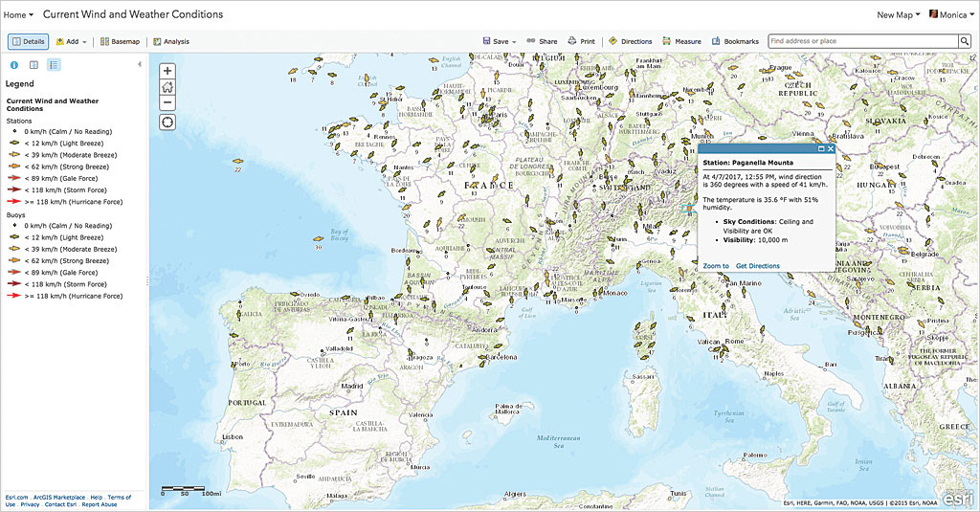Zoom in on the map

(x=167, y=71)
